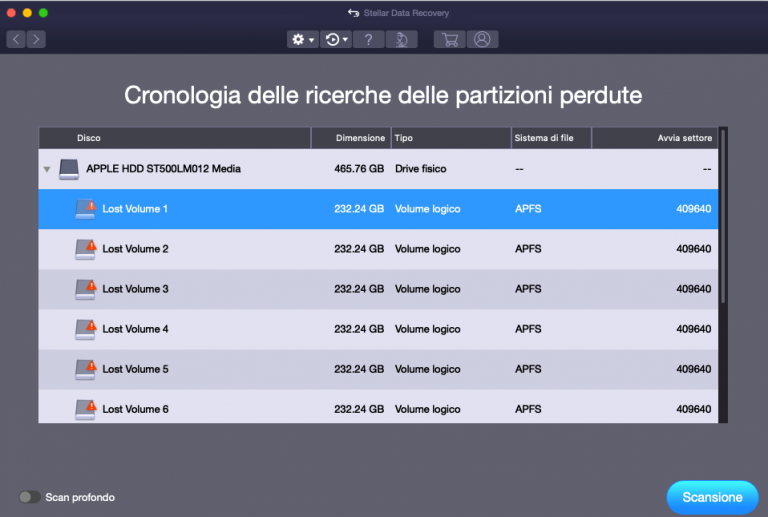Open the shopping cart purchase icon
The height and width of the screenshot is (517, 768).
click(x=450, y=39)
